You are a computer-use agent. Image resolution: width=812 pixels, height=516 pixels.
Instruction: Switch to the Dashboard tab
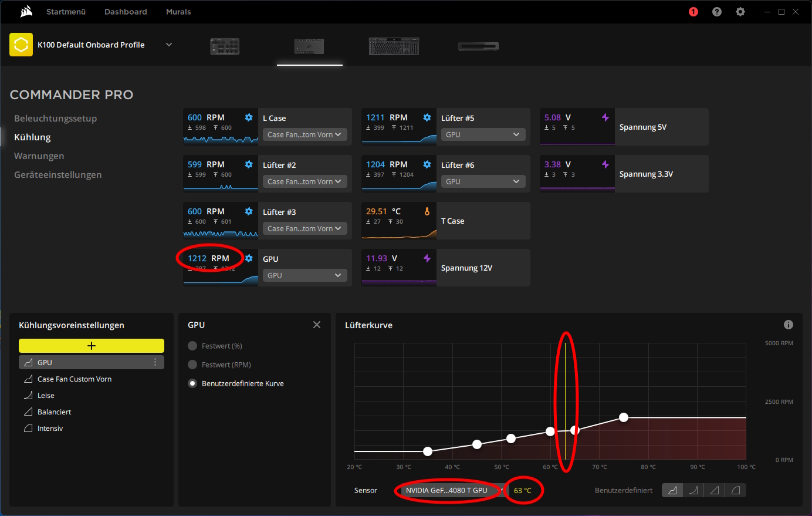coord(126,12)
